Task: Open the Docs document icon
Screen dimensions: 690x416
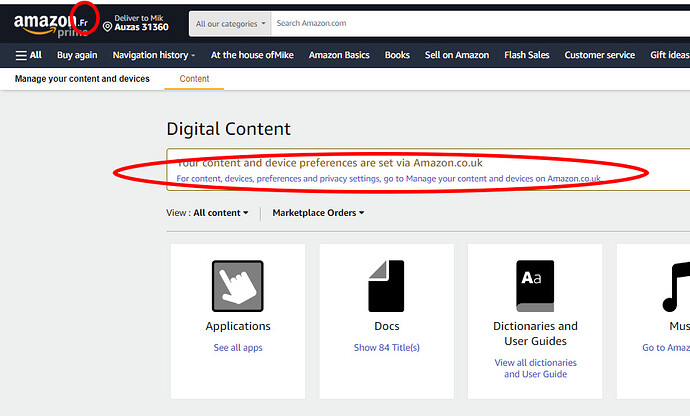Action: click(386, 286)
